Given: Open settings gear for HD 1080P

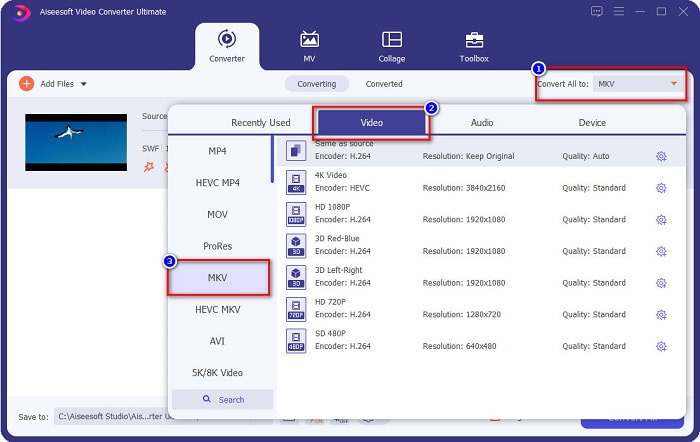Looking at the screenshot, I should coord(661,220).
